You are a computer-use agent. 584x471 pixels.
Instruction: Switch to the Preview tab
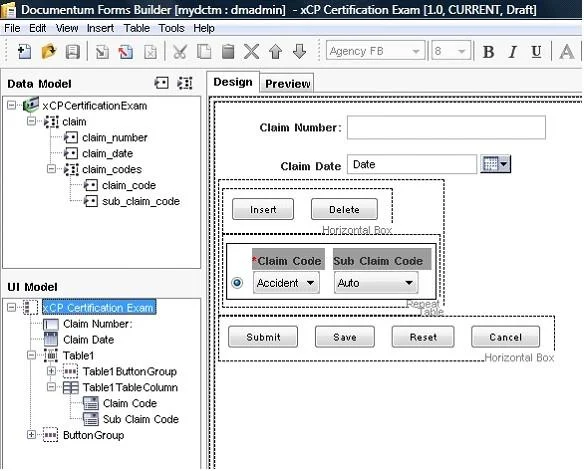[288, 83]
